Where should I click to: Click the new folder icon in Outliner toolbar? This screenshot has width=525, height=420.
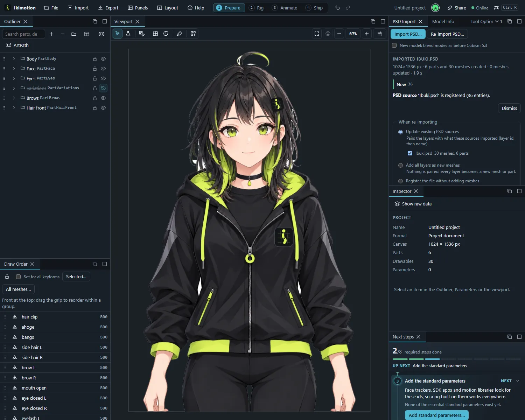click(74, 34)
